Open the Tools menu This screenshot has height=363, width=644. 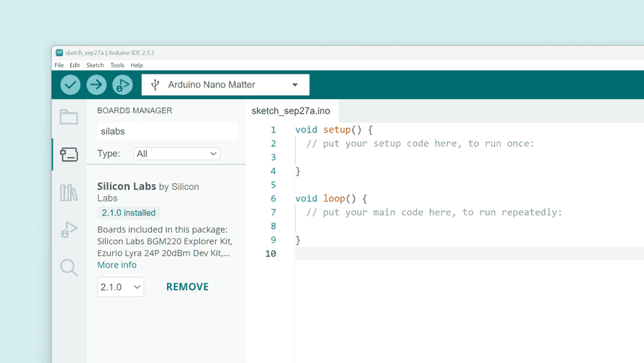pyautogui.click(x=117, y=65)
